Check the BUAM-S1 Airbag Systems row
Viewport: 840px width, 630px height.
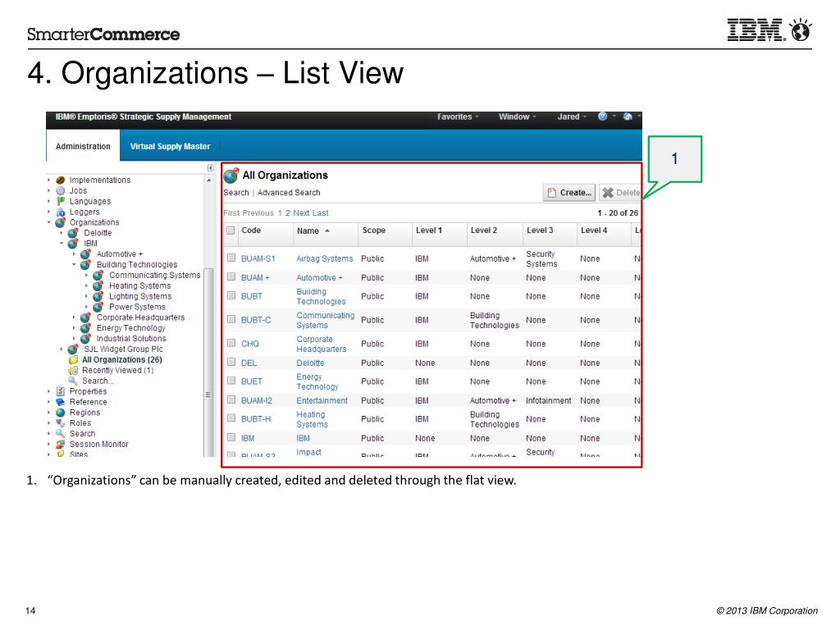coord(231,258)
